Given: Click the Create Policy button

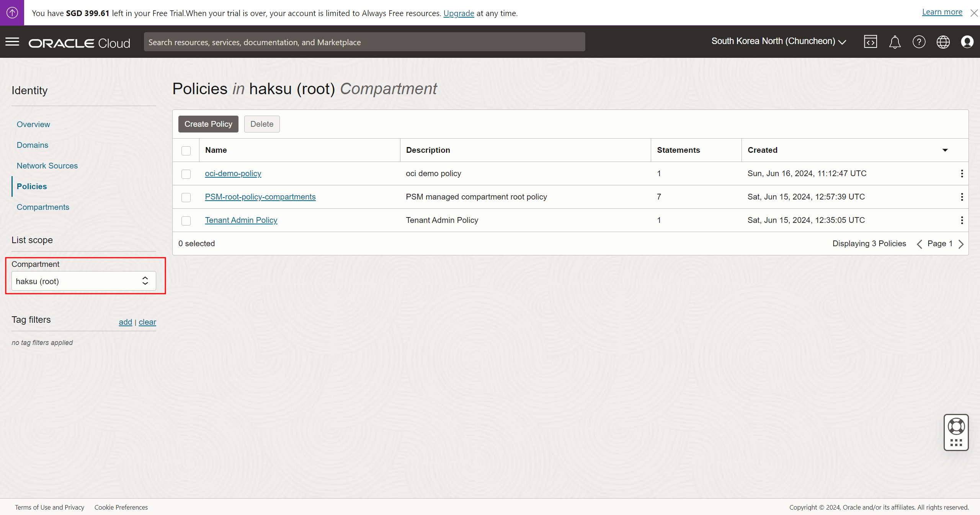Looking at the screenshot, I should coord(208,124).
